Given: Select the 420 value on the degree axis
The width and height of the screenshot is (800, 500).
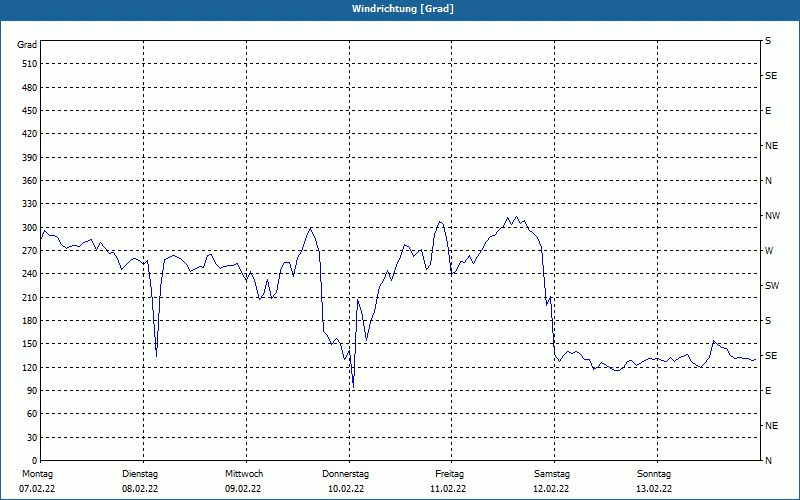Looking at the screenshot, I should [x=30, y=134].
